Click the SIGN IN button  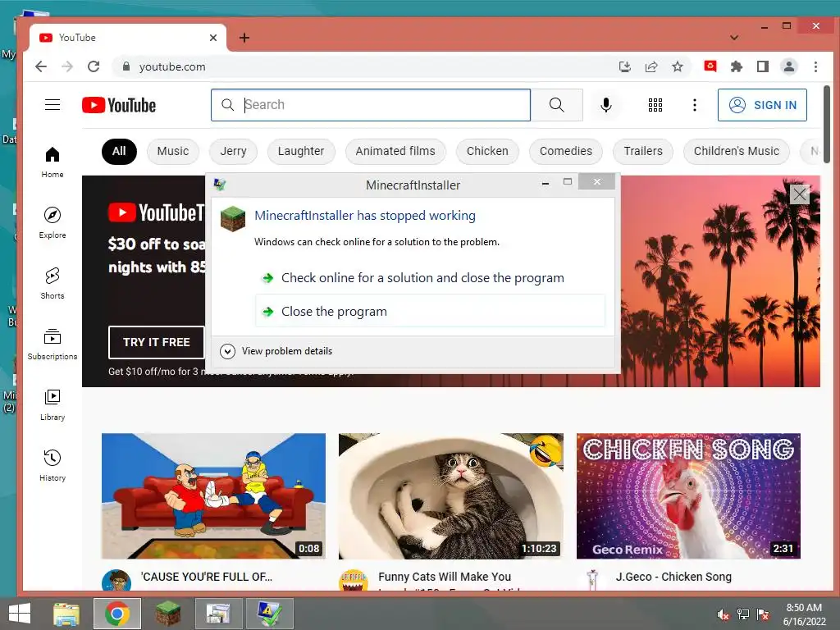(762, 105)
